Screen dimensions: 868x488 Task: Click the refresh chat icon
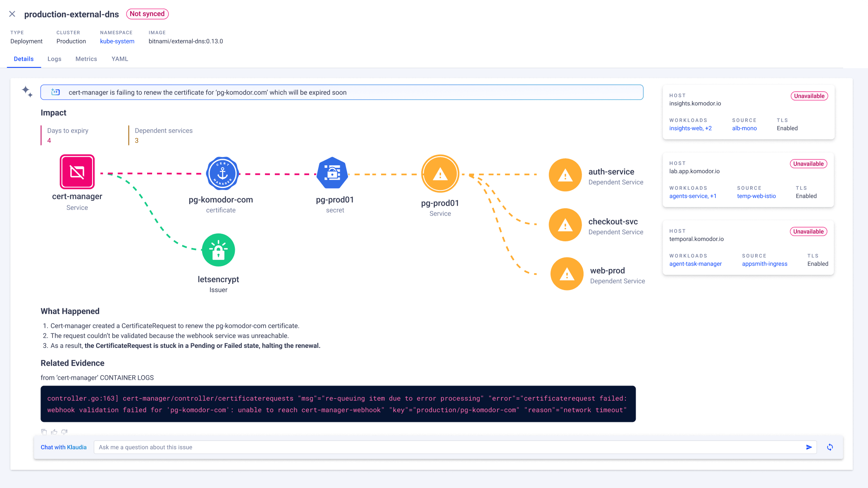click(830, 447)
